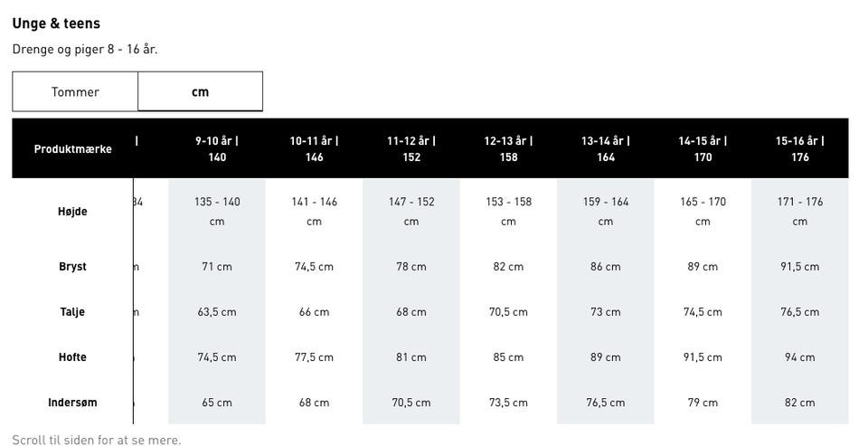Viewport: 868px width, 446px height.
Task: Select the 9-10 år | 140 column header
Action: click(x=217, y=148)
